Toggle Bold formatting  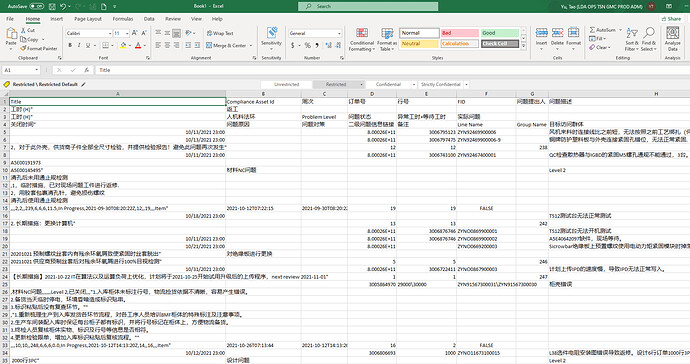pyautogui.click(x=70, y=45)
